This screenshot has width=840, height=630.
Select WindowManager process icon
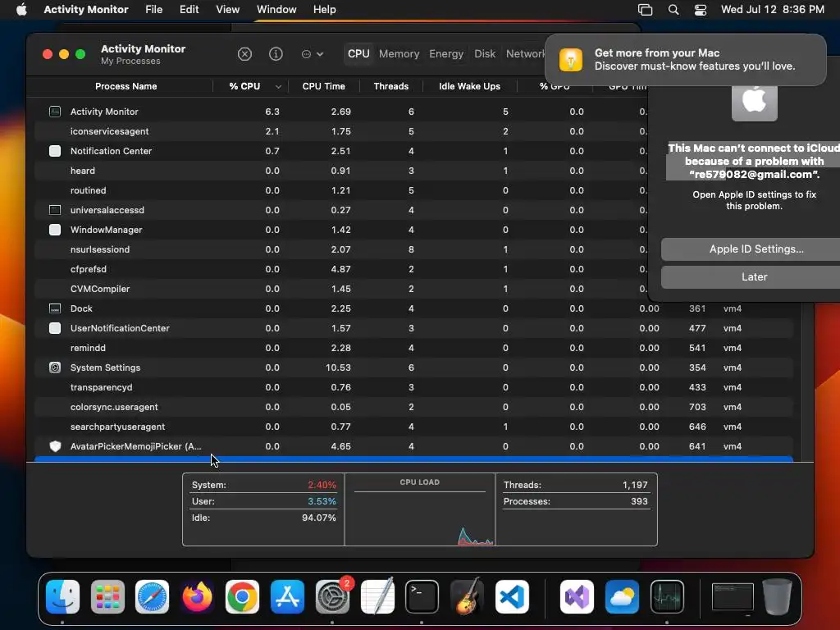click(x=55, y=230)
